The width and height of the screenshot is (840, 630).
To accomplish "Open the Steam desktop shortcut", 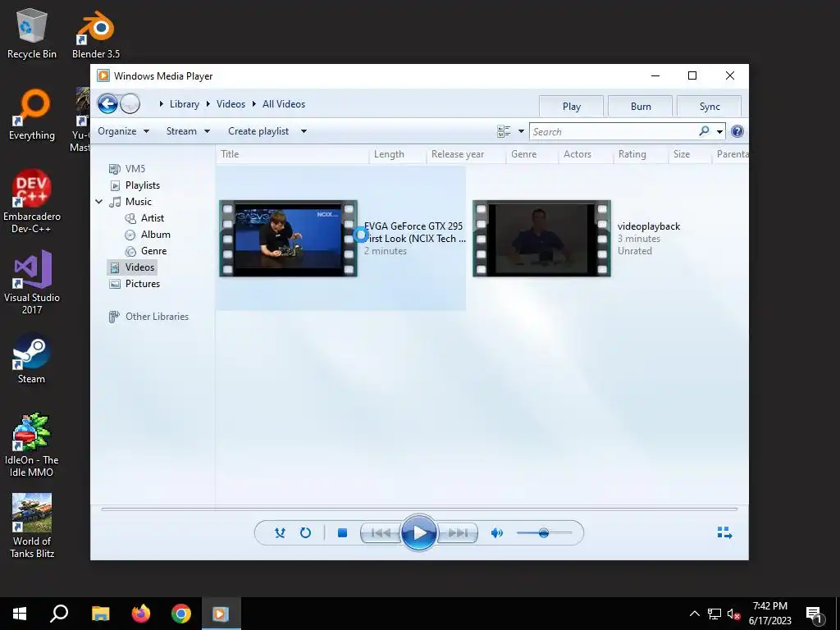I will pyautogui.click(x=32, y=358).
